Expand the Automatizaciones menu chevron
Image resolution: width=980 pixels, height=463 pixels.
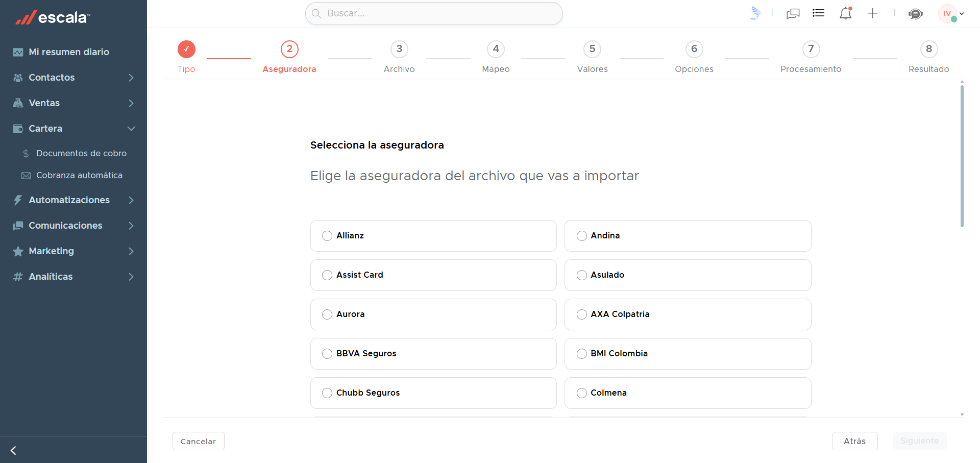(x=131, y=200)
